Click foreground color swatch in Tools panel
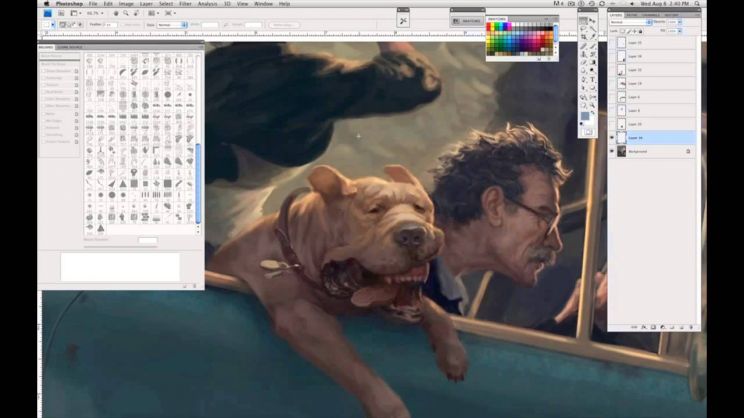 pos(585,116)
